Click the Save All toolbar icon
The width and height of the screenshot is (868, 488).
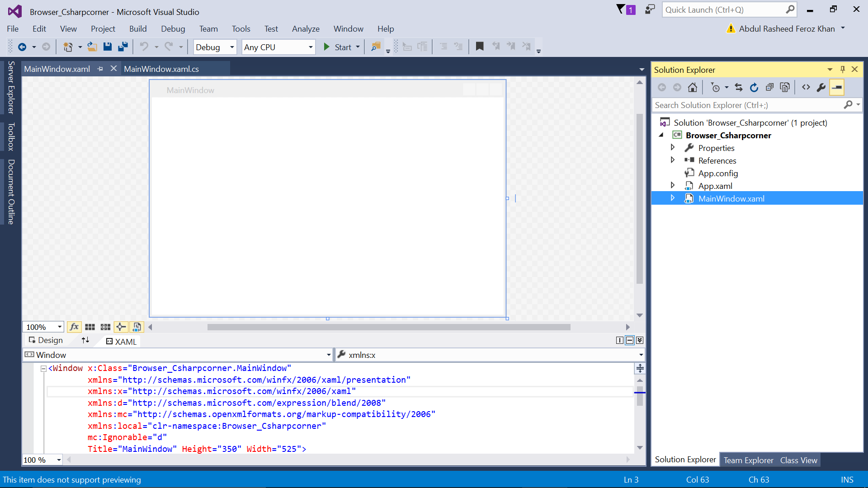pos(123,47)
